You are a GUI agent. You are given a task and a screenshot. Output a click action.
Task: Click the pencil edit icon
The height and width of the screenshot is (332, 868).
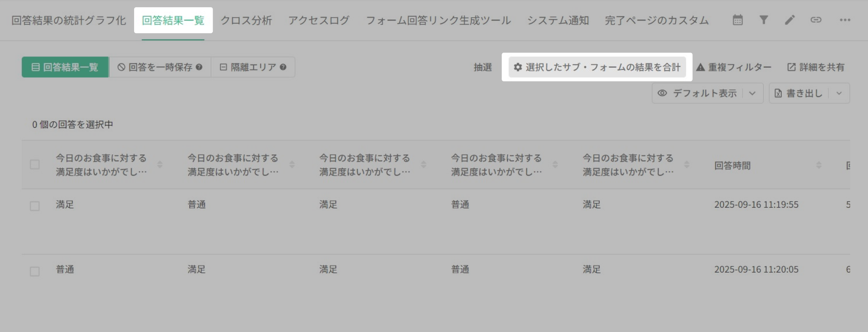coord(790,20)
